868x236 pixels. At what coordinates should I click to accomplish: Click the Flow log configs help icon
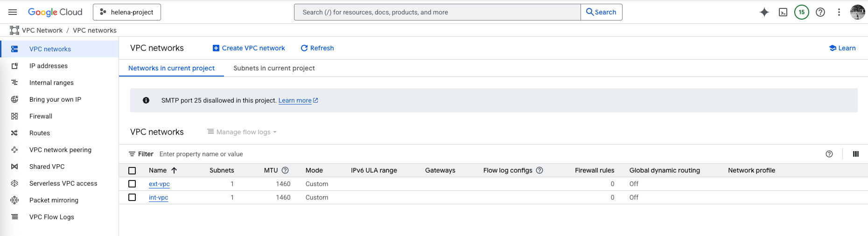click(x=539, y=170)
